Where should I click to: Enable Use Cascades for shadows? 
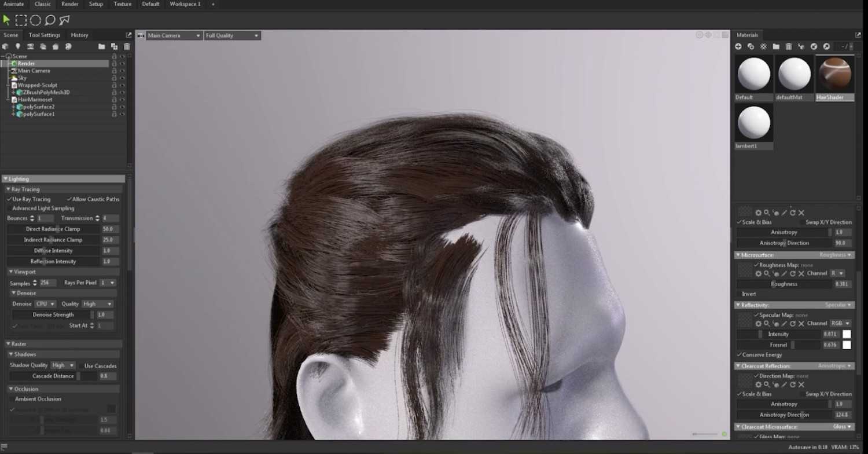80,366
